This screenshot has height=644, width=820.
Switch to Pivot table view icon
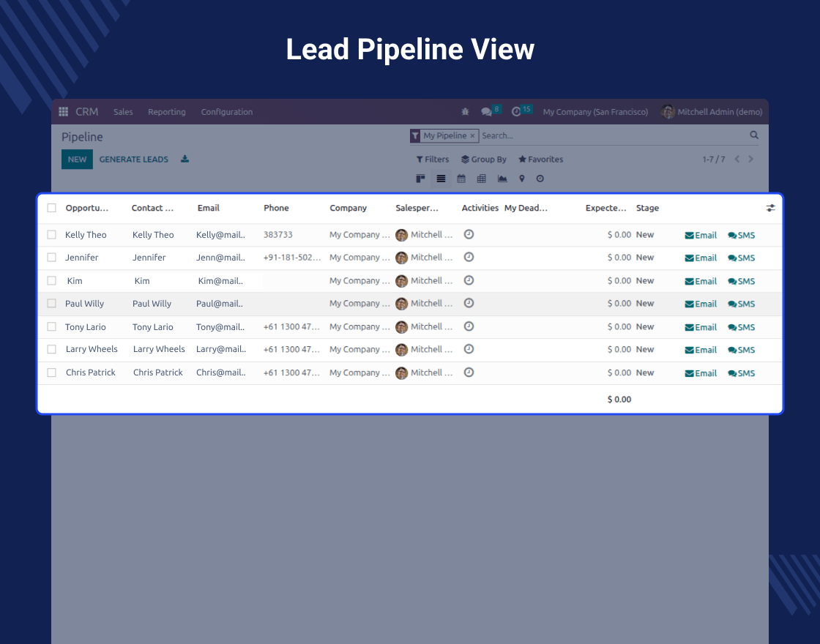click(482, 179)
